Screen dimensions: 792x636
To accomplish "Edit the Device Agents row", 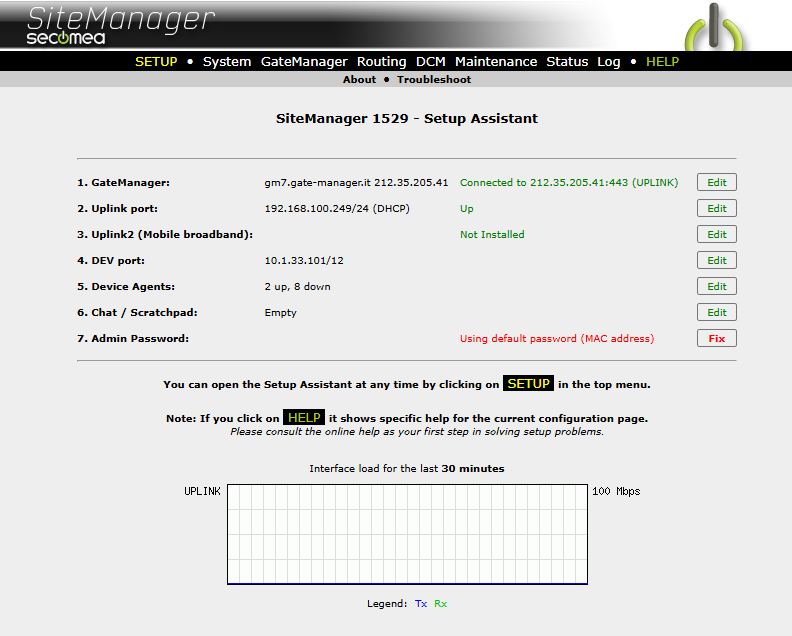I will click(x=717, y=286).
